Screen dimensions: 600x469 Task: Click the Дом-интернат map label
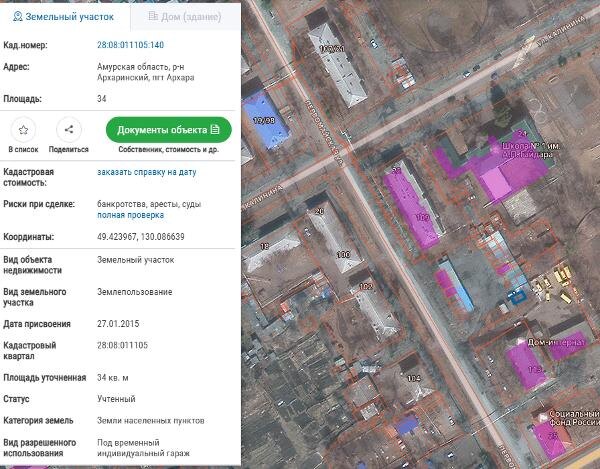coord(557,342)
